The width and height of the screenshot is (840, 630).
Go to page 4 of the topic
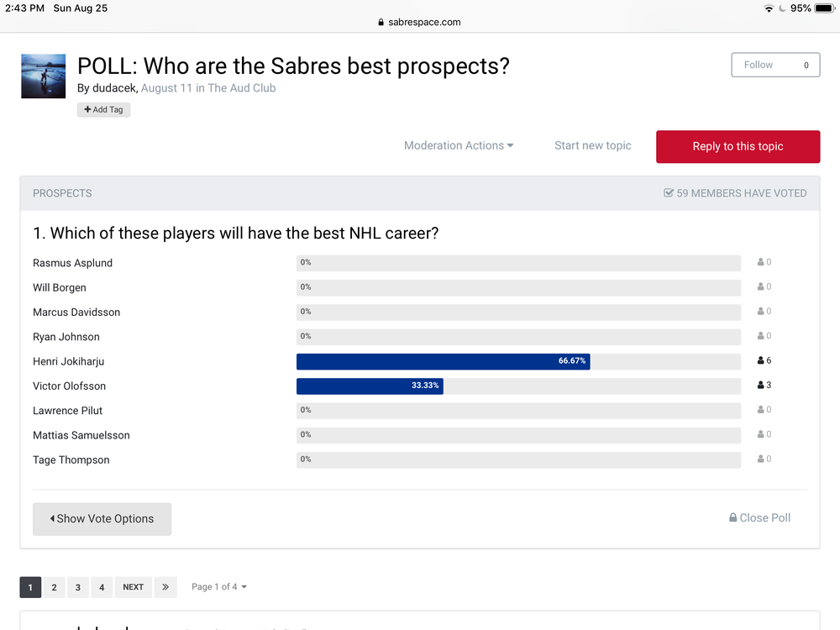[102, 587]
